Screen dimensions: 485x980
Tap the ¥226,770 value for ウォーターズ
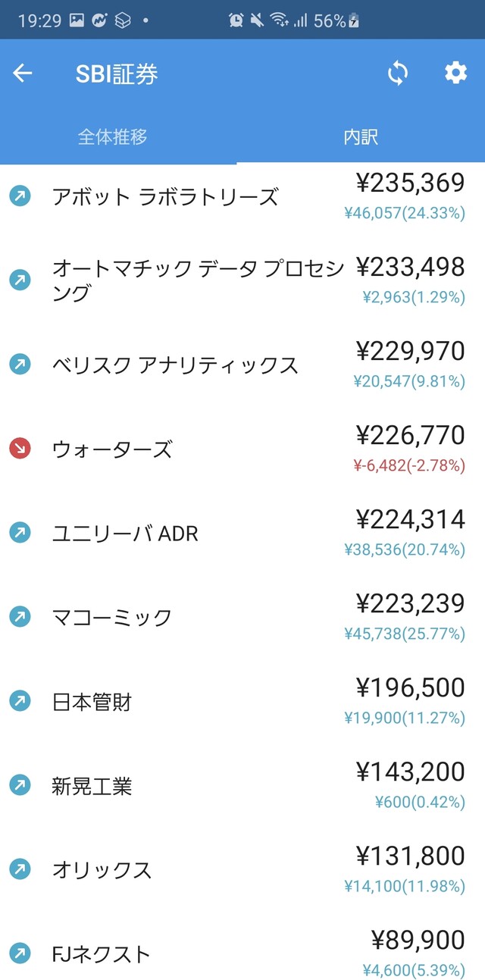tap(410, 436)
